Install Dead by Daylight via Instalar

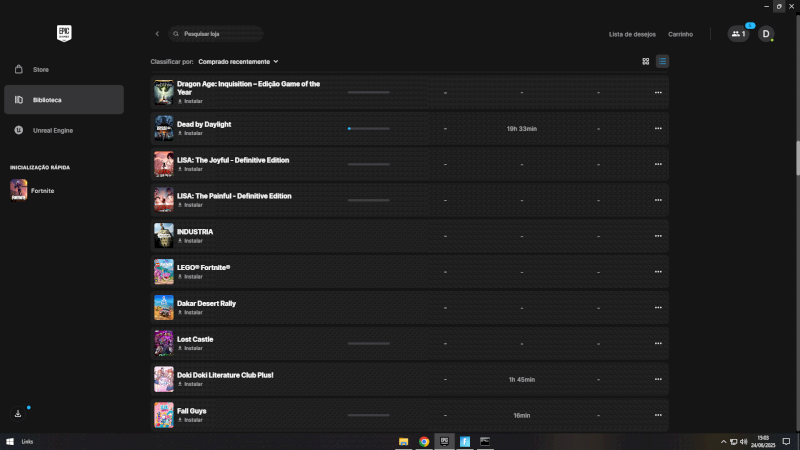click(190, 133)
